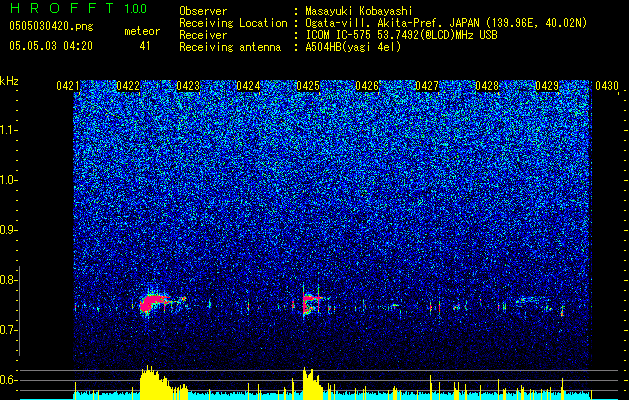
Task: Click the version number 1.00
Action: coord(136,9)
